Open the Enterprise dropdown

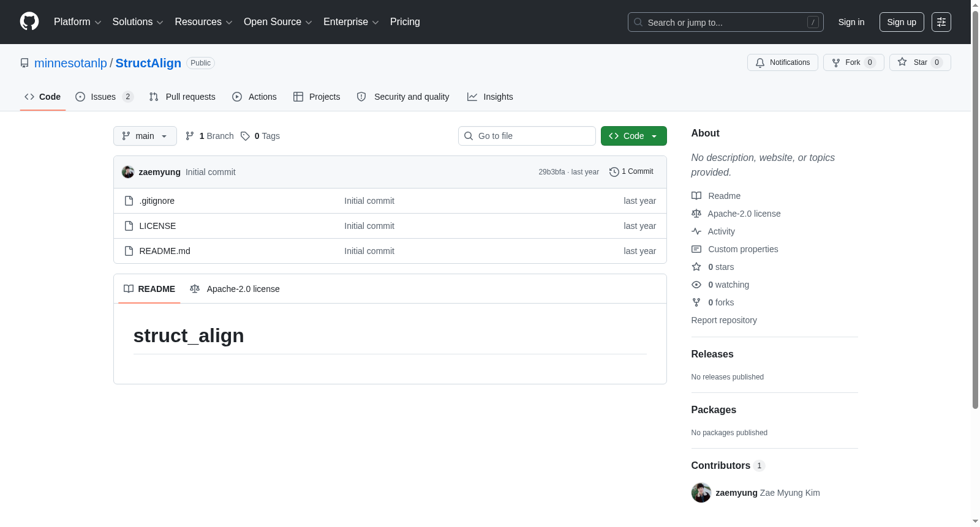click(351, 22)
